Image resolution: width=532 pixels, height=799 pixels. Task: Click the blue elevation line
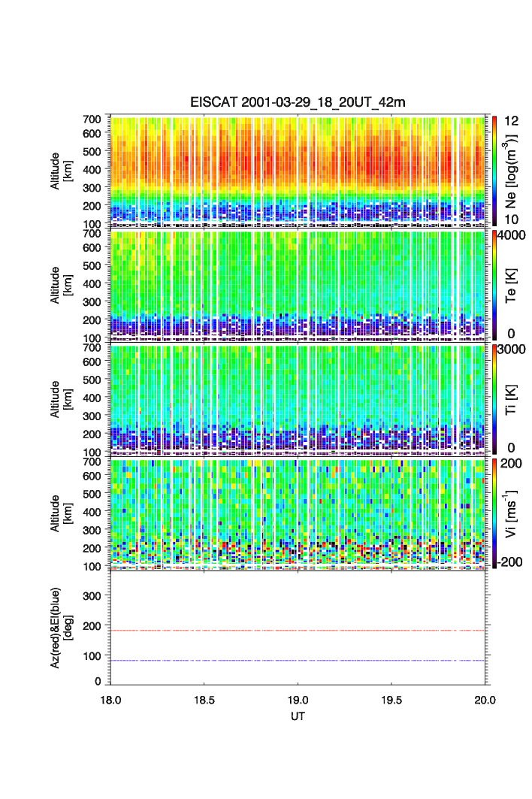[298, 661]
